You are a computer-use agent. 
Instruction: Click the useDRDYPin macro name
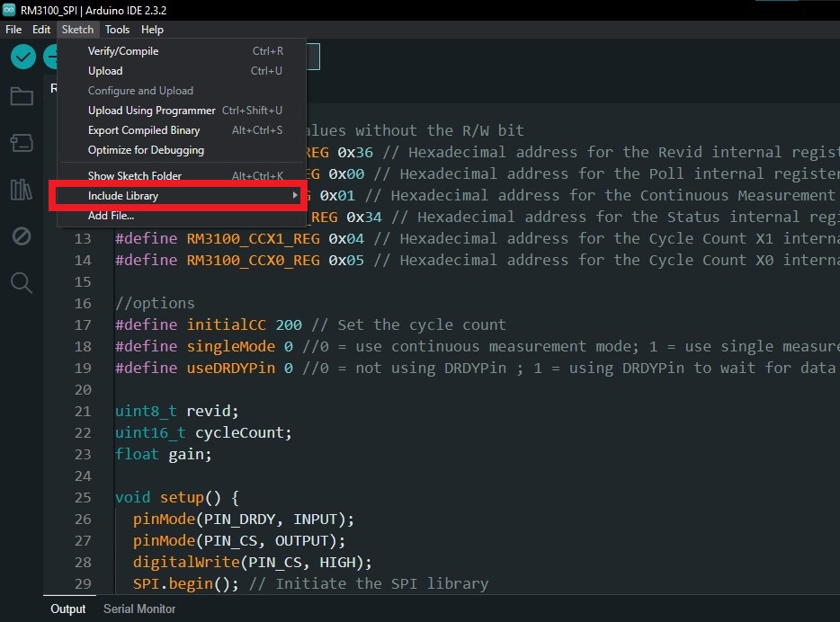231,369
